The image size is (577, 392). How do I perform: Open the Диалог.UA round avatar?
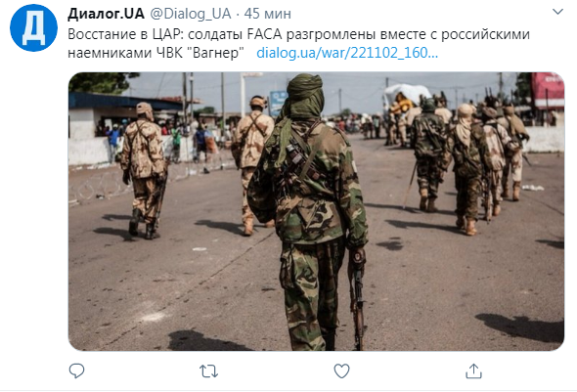33,27
